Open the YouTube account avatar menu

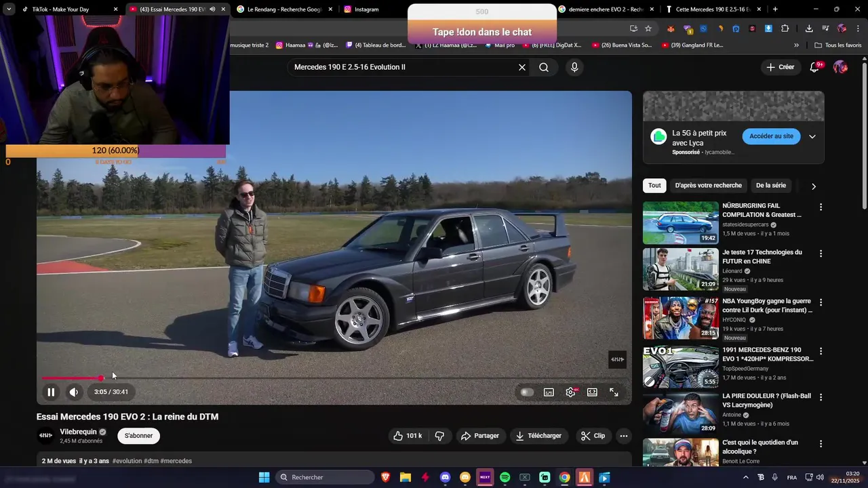coord(840,67)
